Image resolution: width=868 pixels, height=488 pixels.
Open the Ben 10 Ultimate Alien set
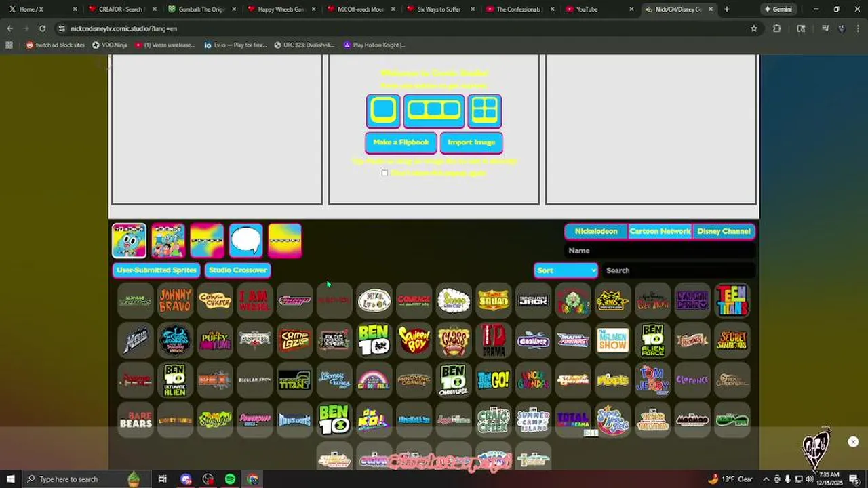[175, 380]
